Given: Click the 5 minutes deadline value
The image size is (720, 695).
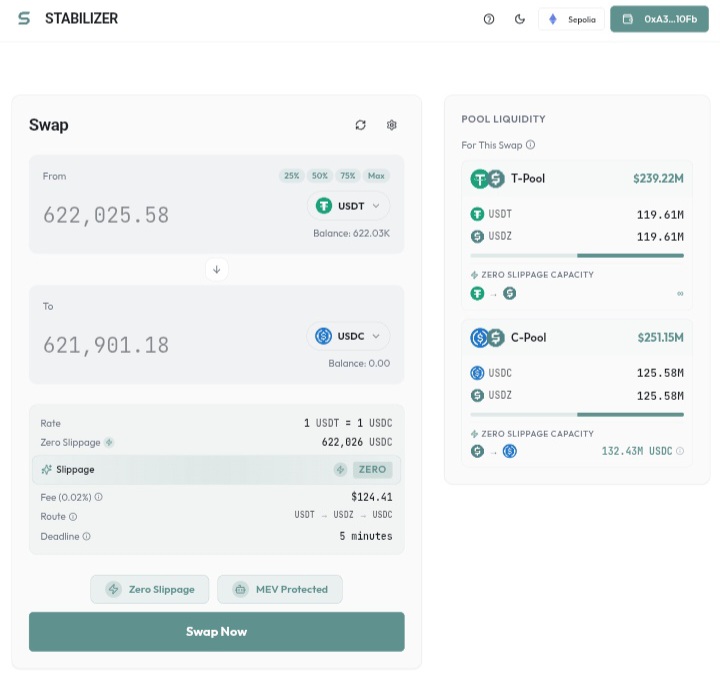Looking at the screenshot, I should [366, 536].
